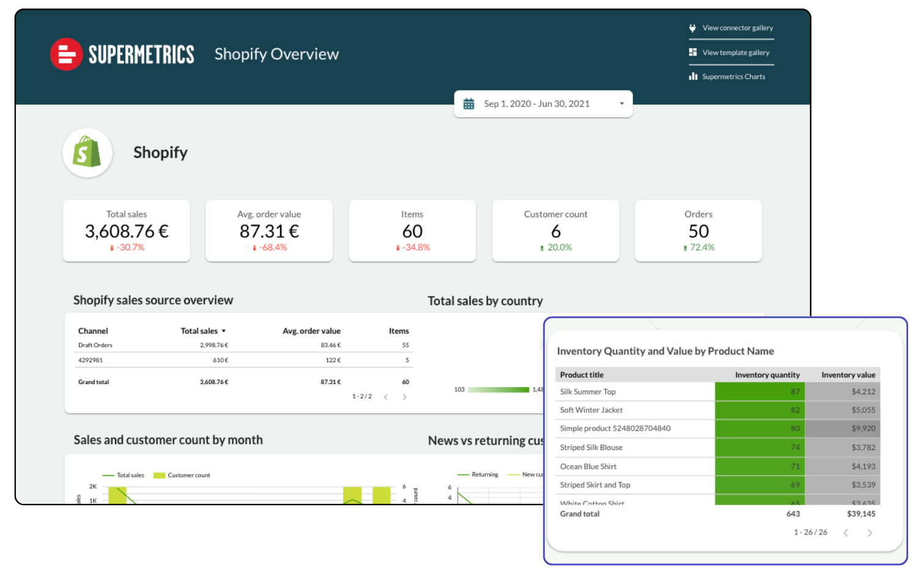The width and height of the screenshot is (924, 576).
Task: Click the template gallery grid icon
Action: tap(693, 53)
